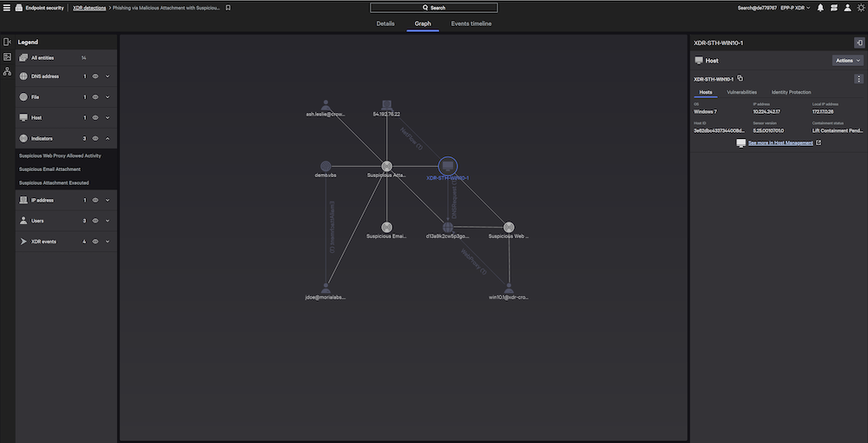
Task: Click the NetFlow (1) edge label
Action: 411,139
